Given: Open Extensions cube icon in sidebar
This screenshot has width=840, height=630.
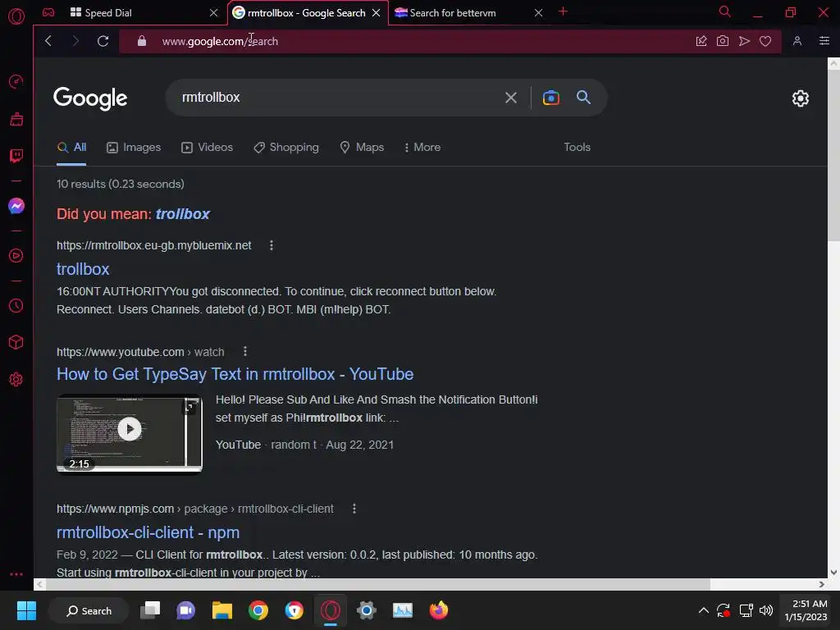Looking at the screenshot, I should click(16, 342).
